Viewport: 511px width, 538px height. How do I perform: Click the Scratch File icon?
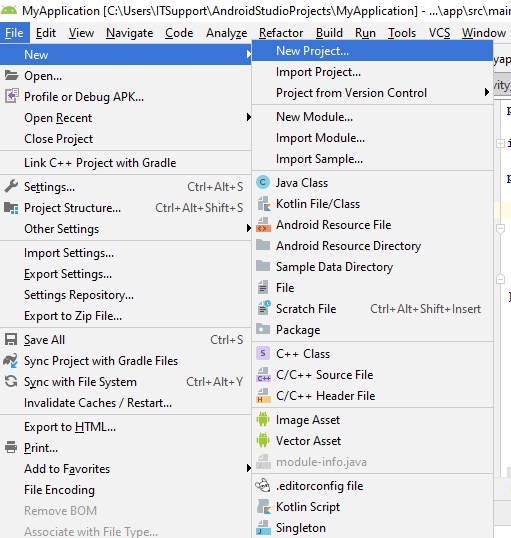[264, 308]
